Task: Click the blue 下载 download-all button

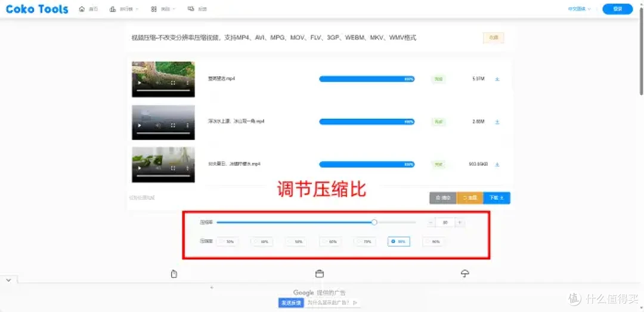Action: [x=497, y=197]
